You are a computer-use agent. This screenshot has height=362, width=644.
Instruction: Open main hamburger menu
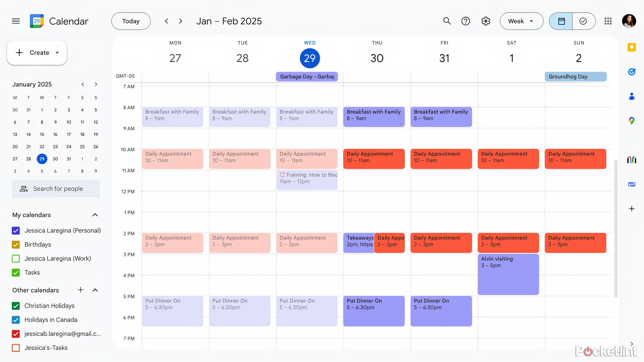tap(15, 21)
